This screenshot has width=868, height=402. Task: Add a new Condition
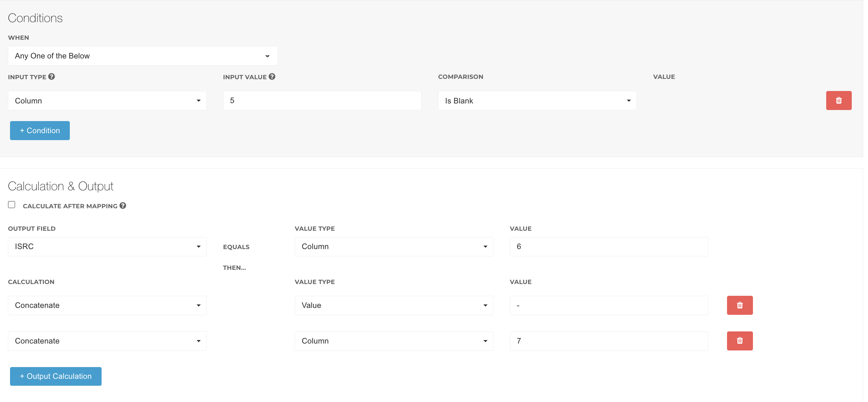[x=40, y=130]
